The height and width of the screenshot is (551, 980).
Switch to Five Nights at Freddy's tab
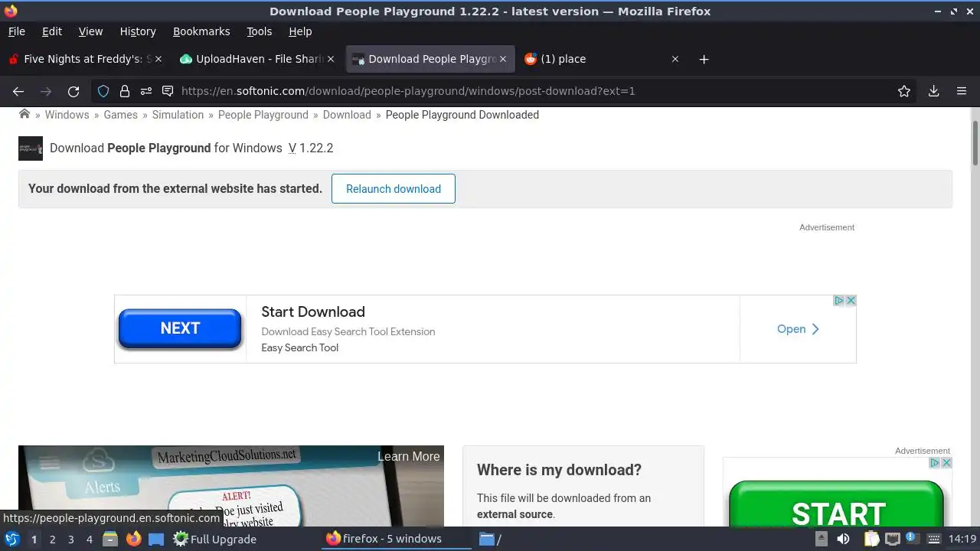coord(84,59)
